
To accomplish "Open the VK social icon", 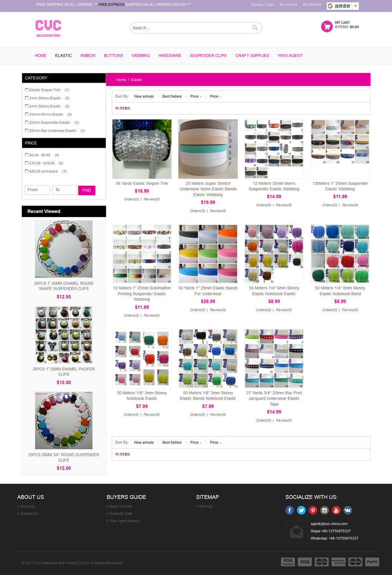I will tap(348, 510).
